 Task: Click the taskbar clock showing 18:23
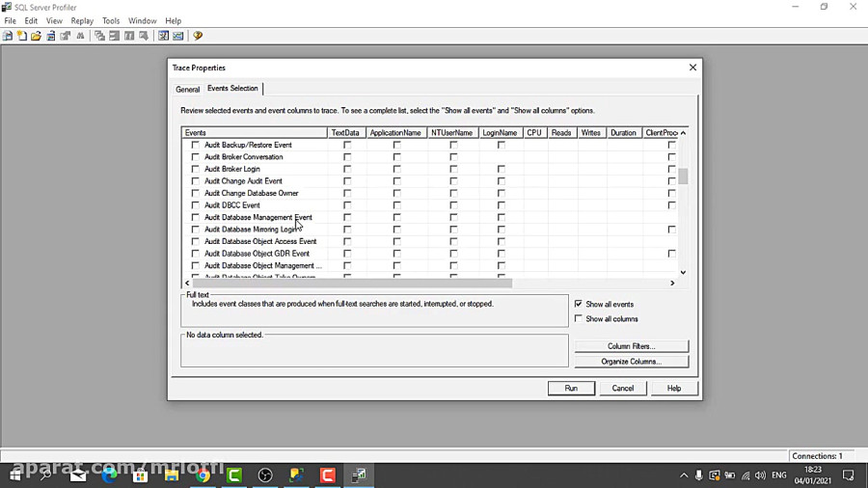[x=813, y=475]
